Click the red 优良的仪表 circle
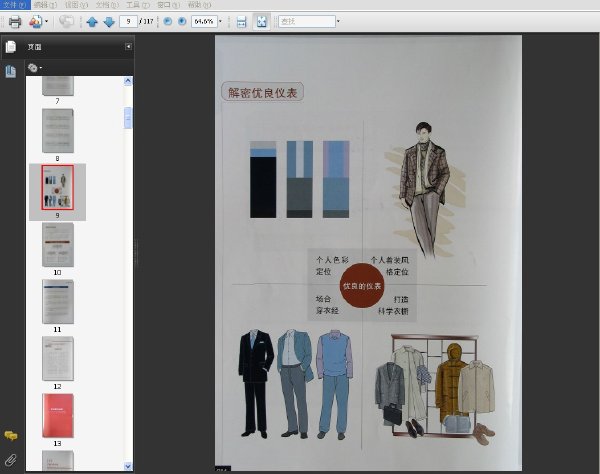The height and width of the screenshot is (474, 600). (362, 285)
